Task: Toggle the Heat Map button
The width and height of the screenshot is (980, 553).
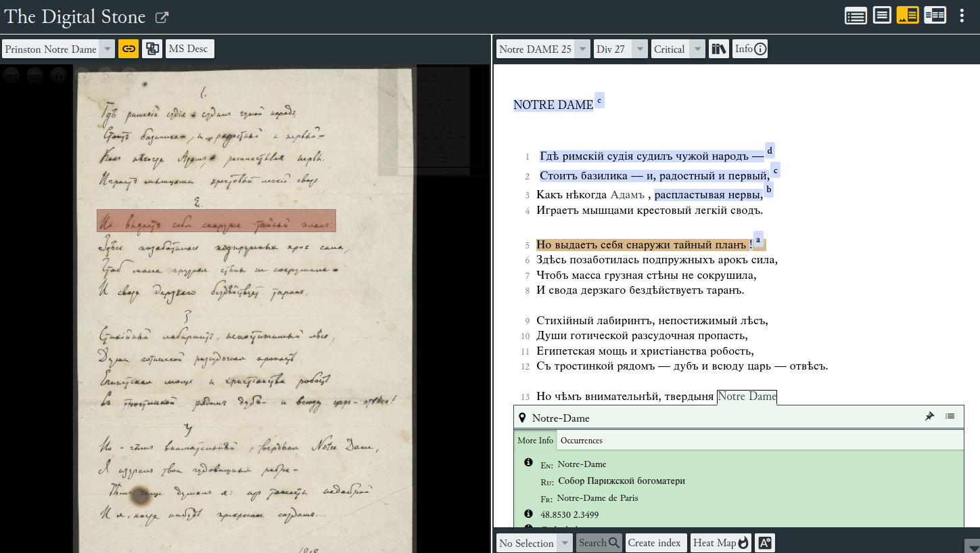Action: click(721, 543)
